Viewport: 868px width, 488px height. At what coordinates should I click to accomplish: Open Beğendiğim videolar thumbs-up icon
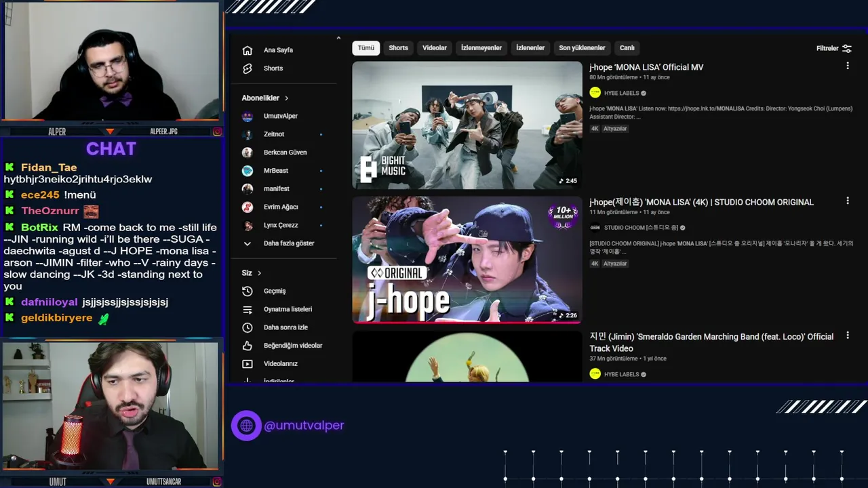[x=248, y=346]
